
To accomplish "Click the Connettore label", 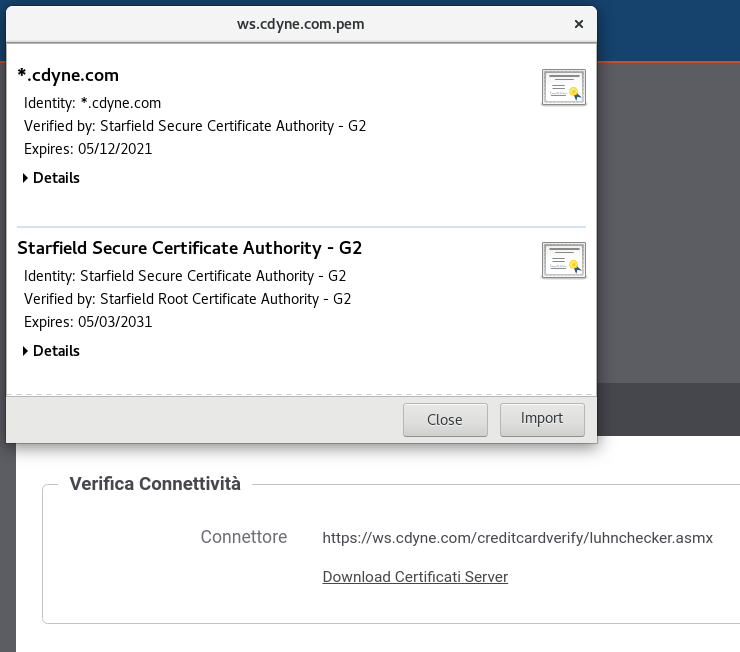I will 244,537.
